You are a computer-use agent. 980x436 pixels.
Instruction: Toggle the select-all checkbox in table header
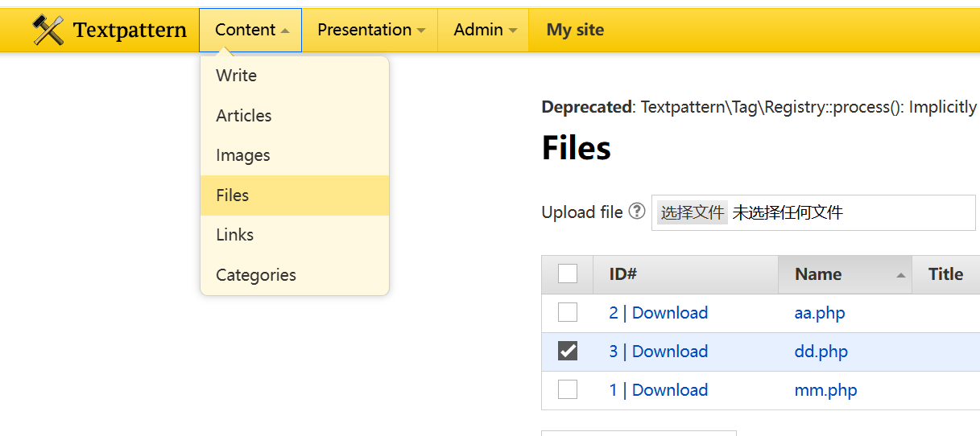tap(568, 274)
